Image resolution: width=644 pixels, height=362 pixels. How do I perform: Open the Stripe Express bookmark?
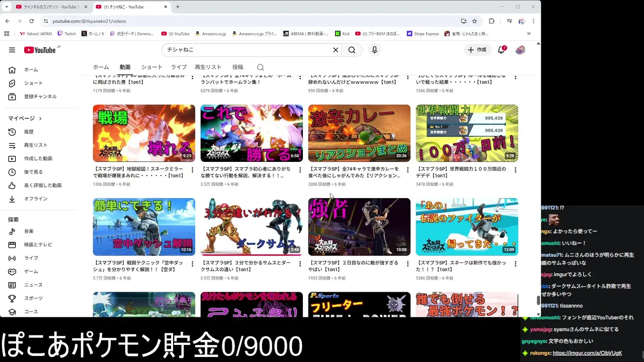coord(423,34)
